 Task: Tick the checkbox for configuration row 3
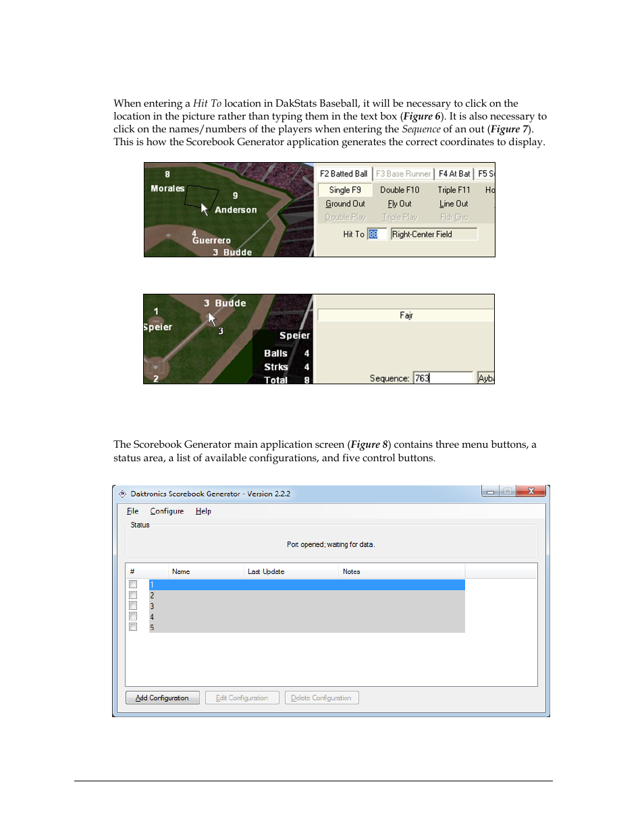pos(133,606)
